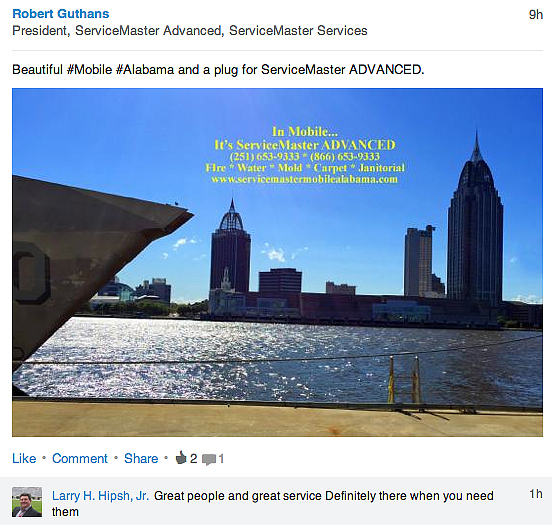
Task: Click the yellow In Mobile overlay text
Action: [x=305, y=132]
